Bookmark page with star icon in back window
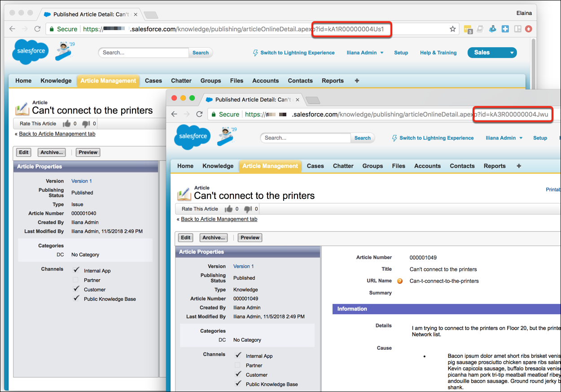 (x=452, y=29)
